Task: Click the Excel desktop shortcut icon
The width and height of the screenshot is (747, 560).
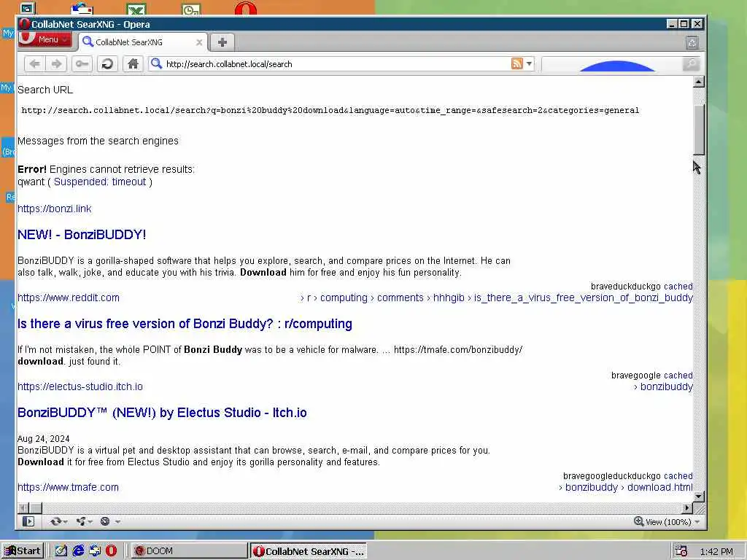Action: point(136,9)
